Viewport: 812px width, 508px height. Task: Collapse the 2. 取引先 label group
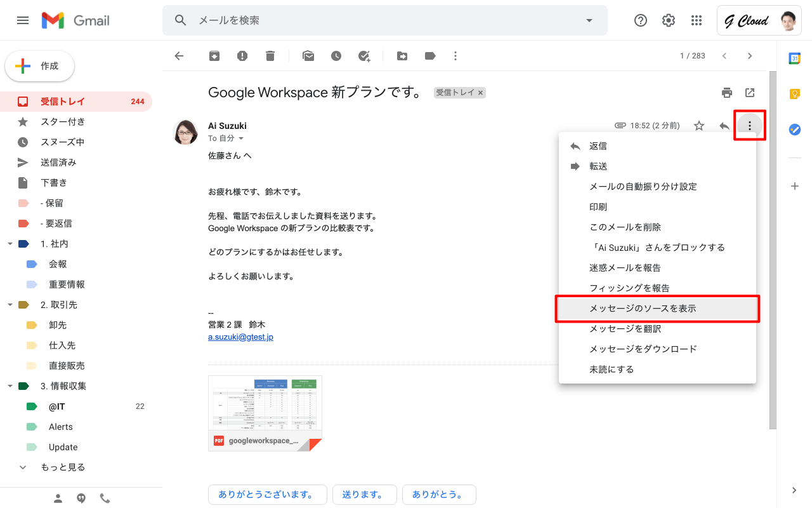(10, 305)
